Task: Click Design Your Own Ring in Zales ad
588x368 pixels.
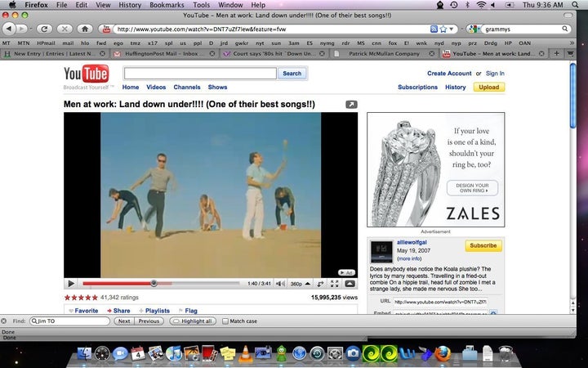Action: 472,188
